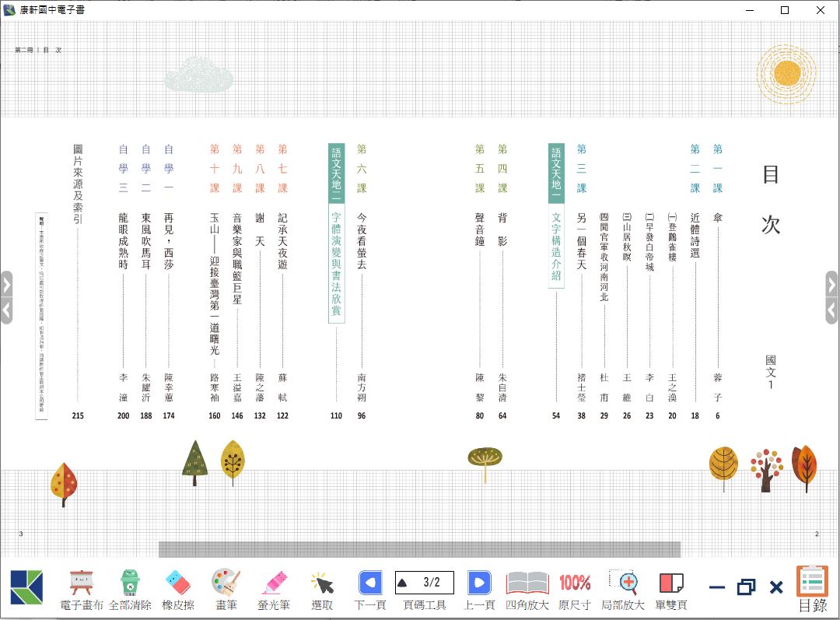The width and height of the screenshot is (840, 620).
Task: Click the horizontal scrollbar below the page
Action: [x=419, y=549]
